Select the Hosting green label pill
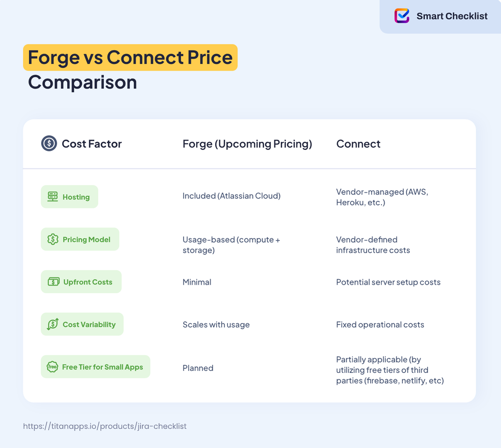Image resolution: width=501 pixels, height=448 pixels. click(x=69, y=197)
